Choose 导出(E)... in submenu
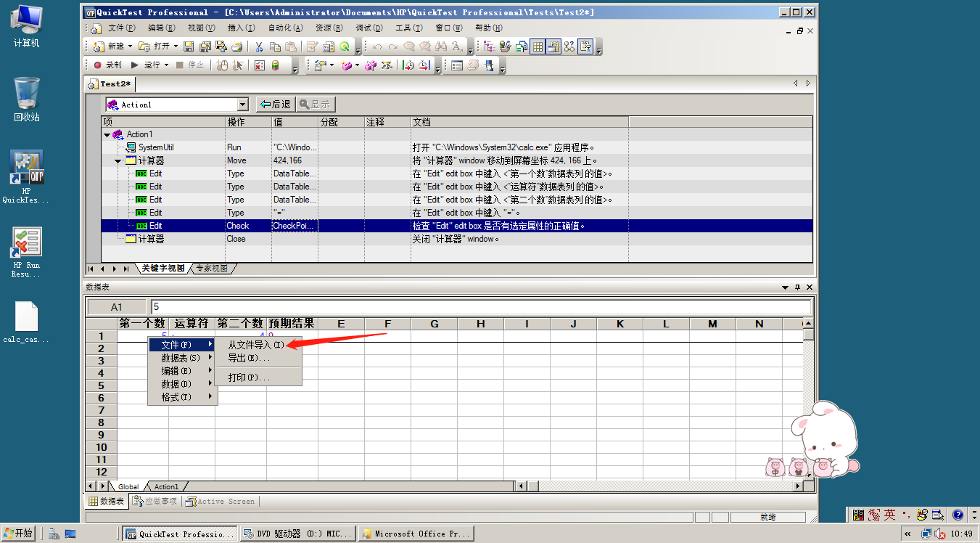Screen dimensions: 980x543 [258, 358]
